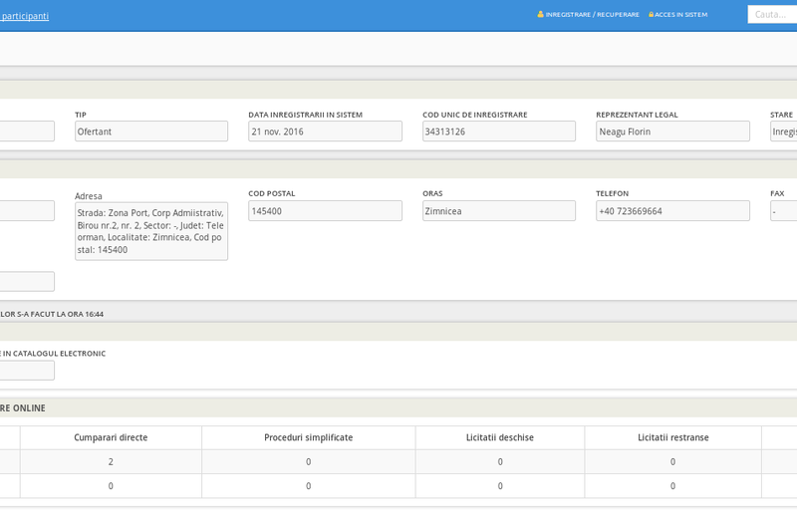This screenshot has width=797, height=532.
Task: Click the Cod unic de inregistrare field
Action: click(498, 132)
